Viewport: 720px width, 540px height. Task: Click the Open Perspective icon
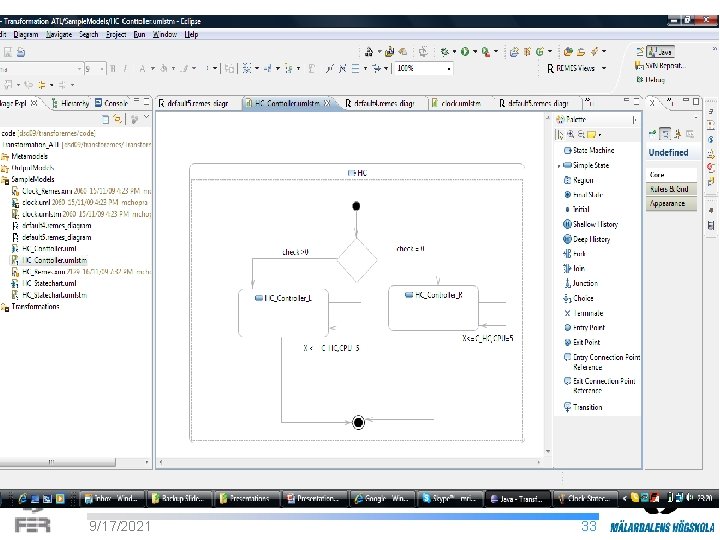tap(640, 51)
